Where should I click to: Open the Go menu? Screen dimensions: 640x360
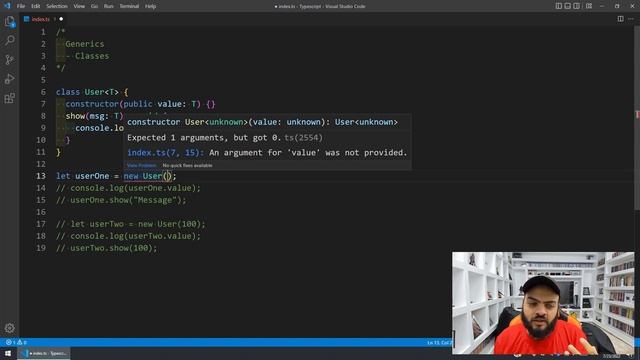click(94, 6)
